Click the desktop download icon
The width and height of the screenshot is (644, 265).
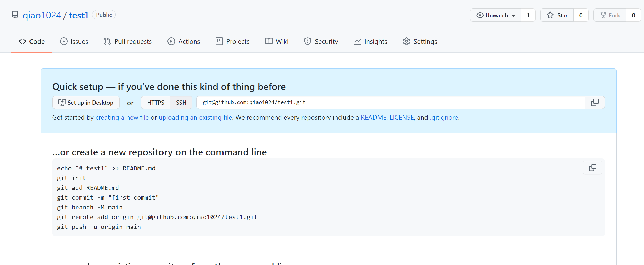[62, 102]
